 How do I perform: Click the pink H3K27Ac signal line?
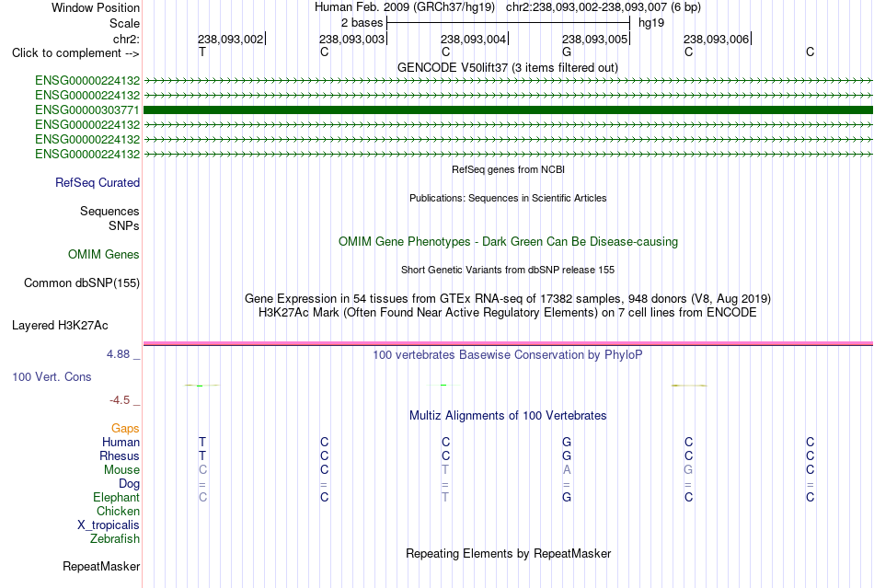coord(509,343)
